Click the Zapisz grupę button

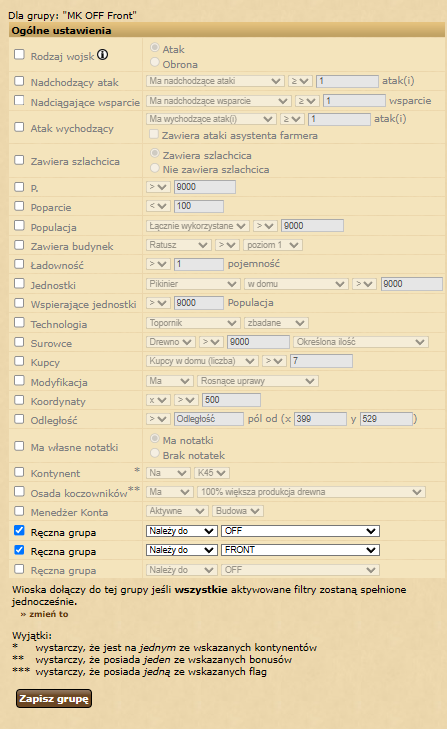pyautogui.click(x=54, y=698)
